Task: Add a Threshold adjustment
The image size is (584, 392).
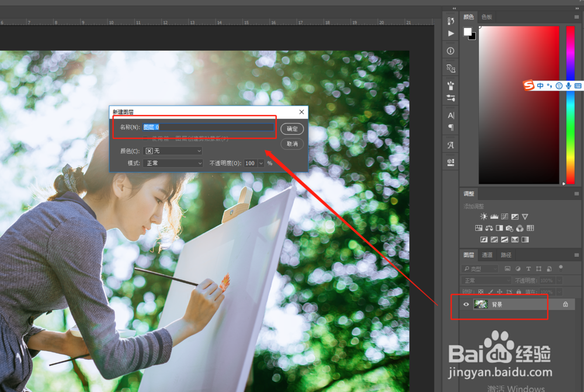Action: (x=505, y=240)
